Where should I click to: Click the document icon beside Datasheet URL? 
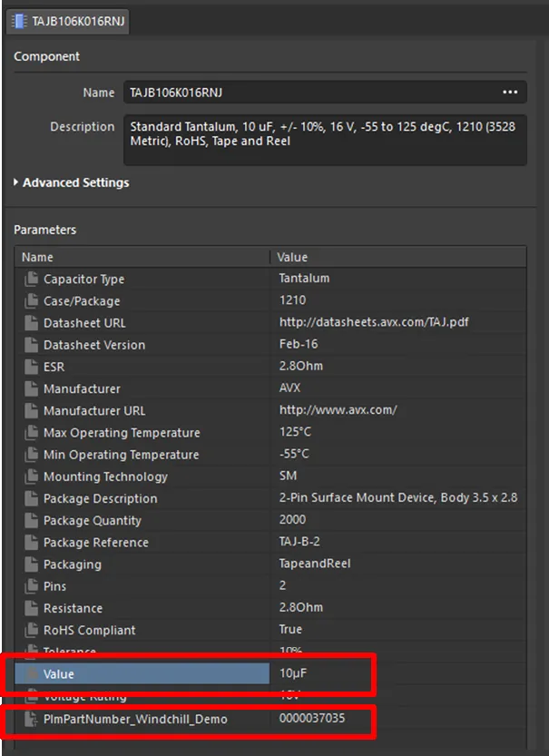(x=32, y=322)
